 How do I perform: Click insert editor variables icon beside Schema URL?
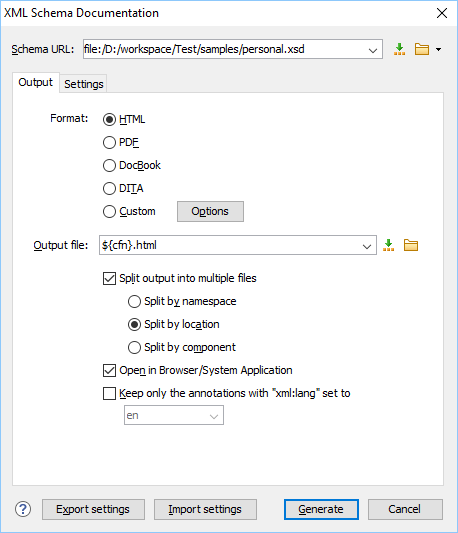tap(399, 49)
